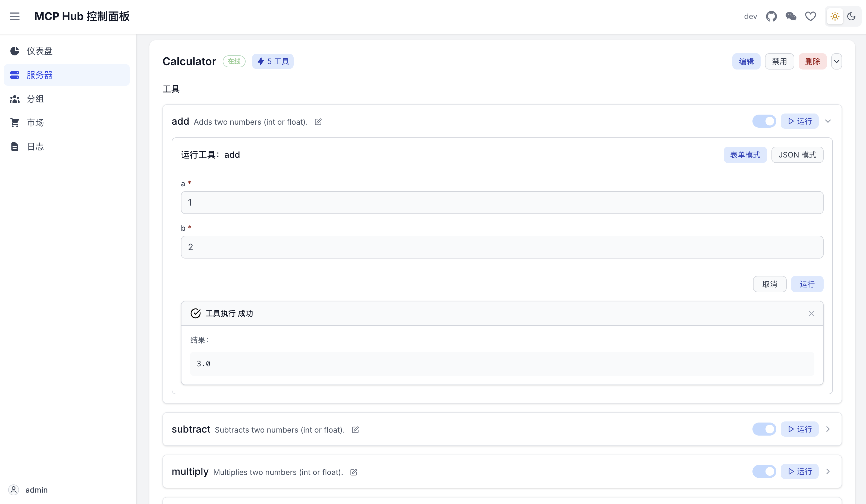Select light mode sun icon
Image resolution: width=866 pixels, height=504 pixels.
pyautogui.click(x=835, y=16)
